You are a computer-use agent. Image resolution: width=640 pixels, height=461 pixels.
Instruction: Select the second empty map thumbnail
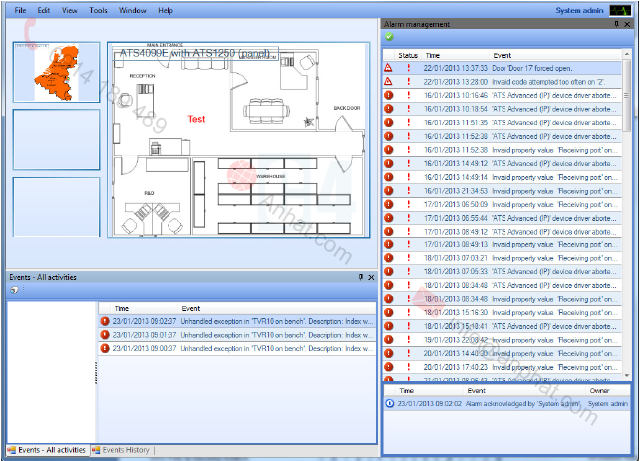tap(56, 140)
